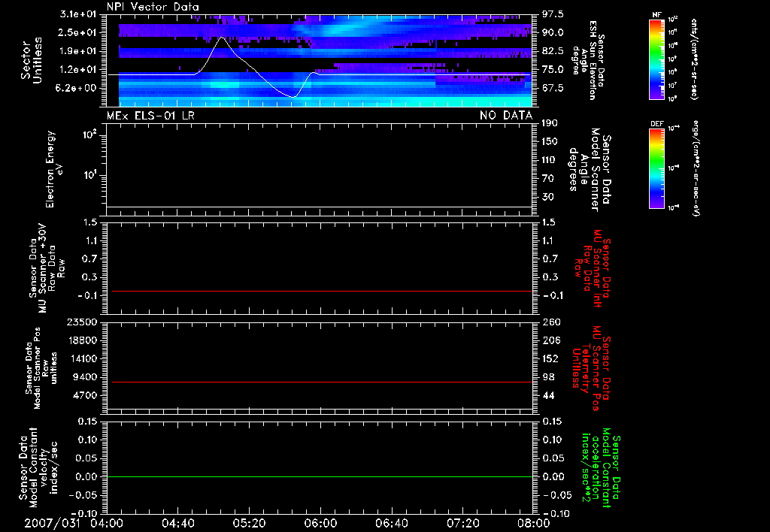Click the green Model Constant acceleration title
Viewport: 770px width, 532px height.
coord(601,468)
